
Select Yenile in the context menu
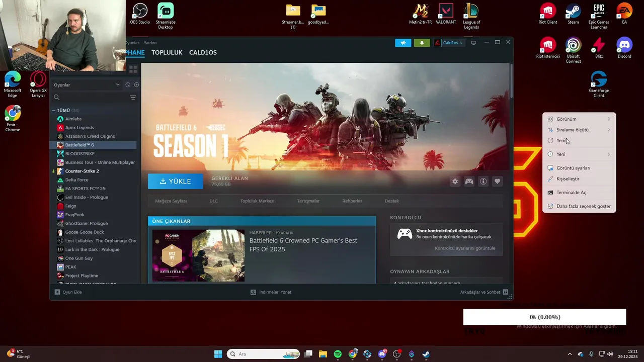coord(579,141)
